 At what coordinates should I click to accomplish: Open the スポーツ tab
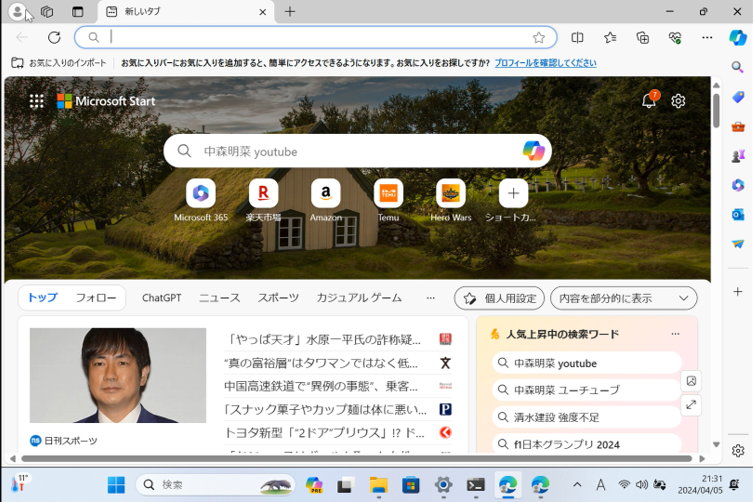[278, 298]
